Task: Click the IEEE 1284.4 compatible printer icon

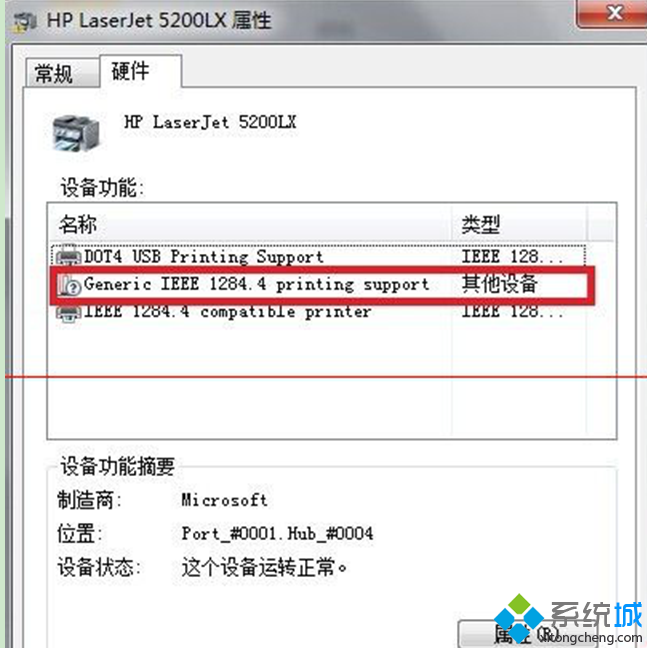Action: (69, 312)
